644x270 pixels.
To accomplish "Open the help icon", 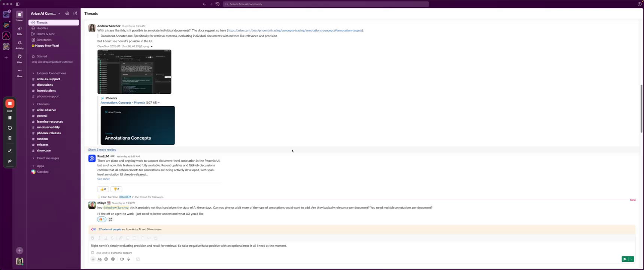I will pyautogui.click(x=639, y=4).
